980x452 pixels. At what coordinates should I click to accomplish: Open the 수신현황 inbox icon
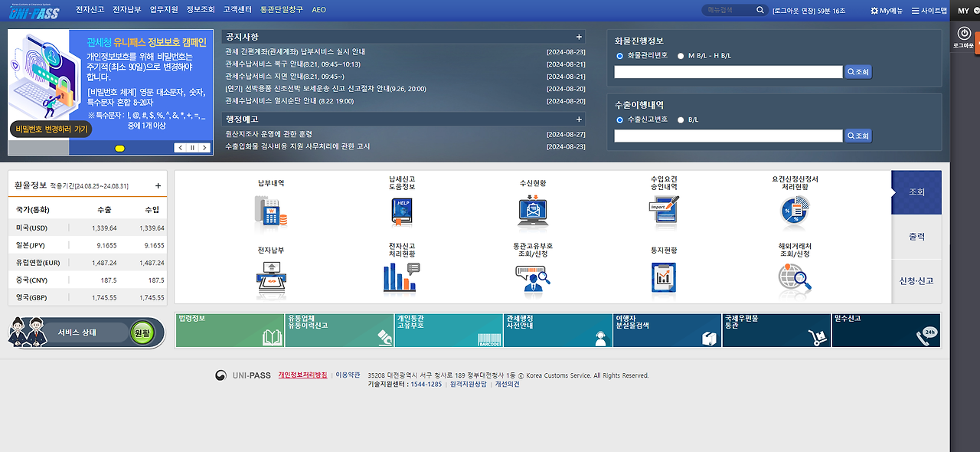pyautogui.click(x=533, y=212)
